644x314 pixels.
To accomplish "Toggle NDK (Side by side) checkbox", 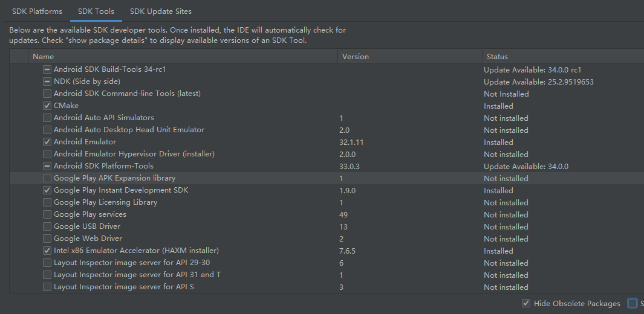I will (x=47, y=82).
